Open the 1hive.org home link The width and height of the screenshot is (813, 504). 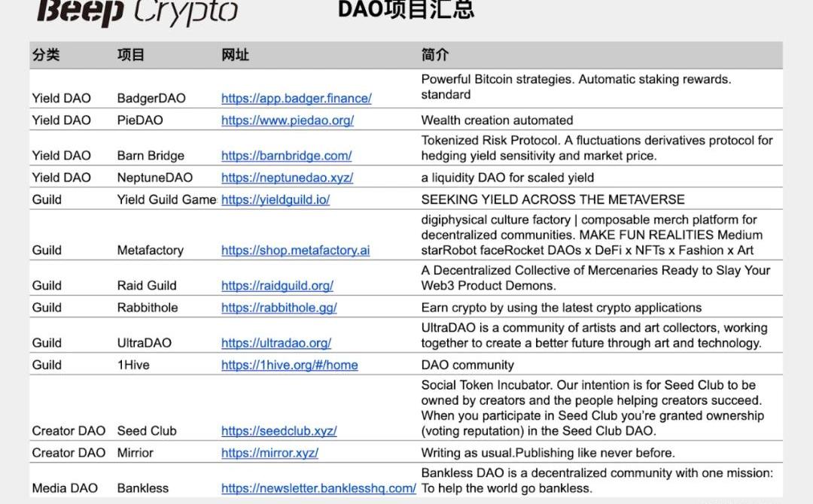[x=289, y=365]
